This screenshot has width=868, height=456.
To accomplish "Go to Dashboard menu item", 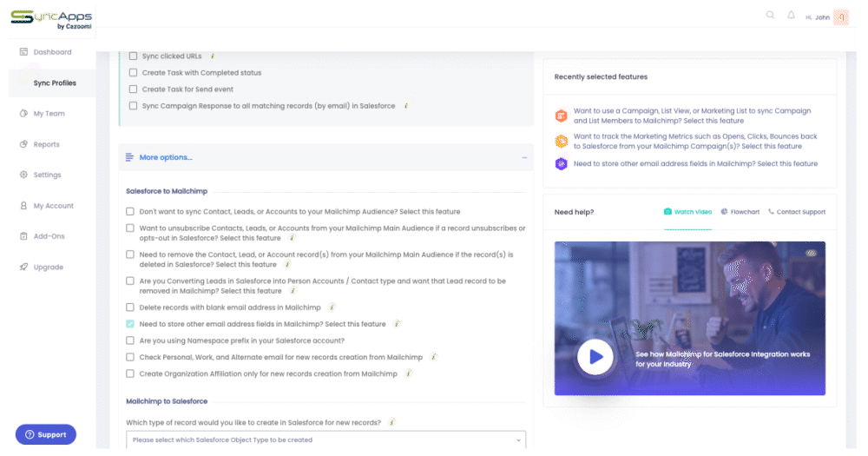I will click(x=53, y=52).
